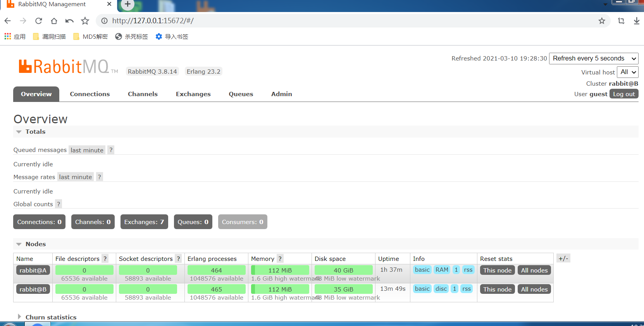Click help icon for File descriptors column
The height and width of the screenshot is (326, 644).
pos(105,259)
